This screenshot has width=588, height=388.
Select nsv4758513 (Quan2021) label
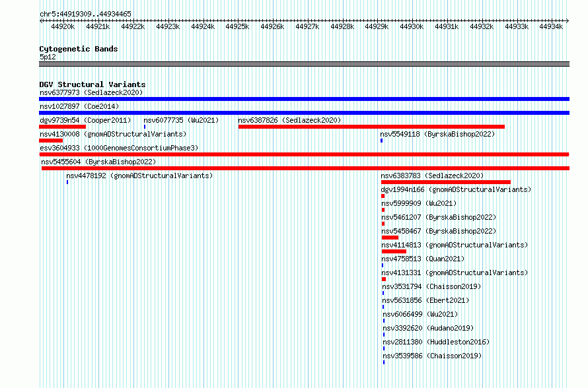click(423, 259)
